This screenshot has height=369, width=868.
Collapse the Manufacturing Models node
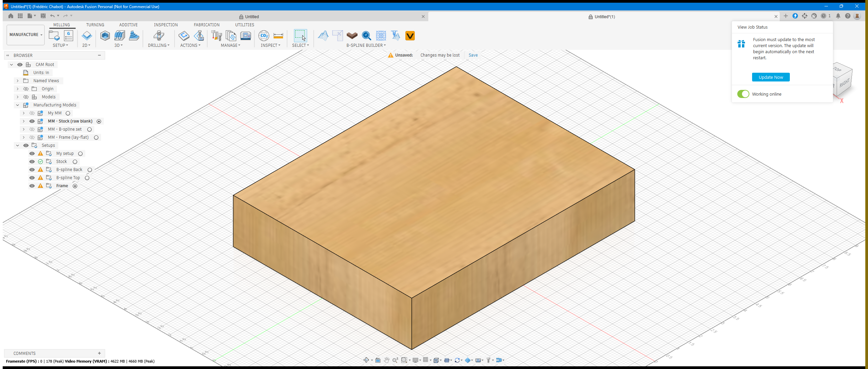pyautogui.click(x=18, y=105)
